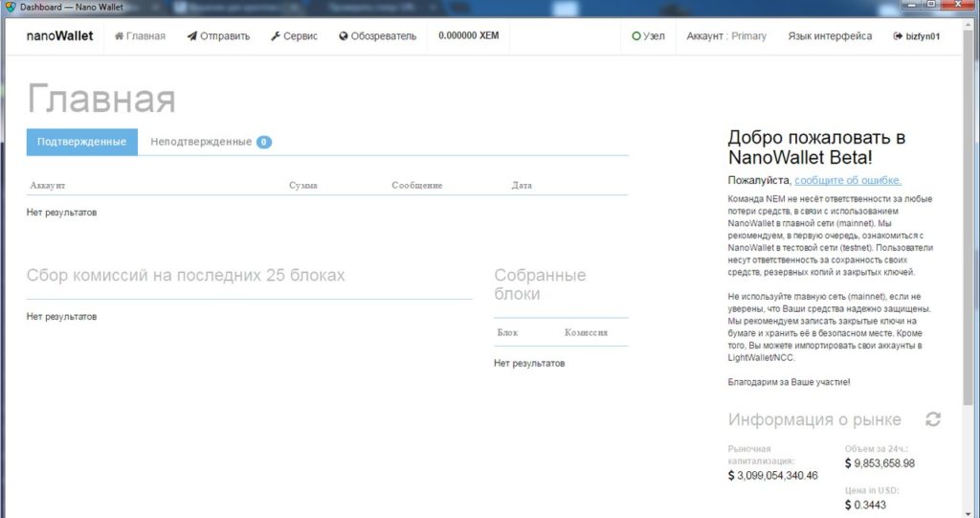The width and height of the screenshot is (980, 518).
Task: Open the Язык интерфейса language dropdown
Action: pyautogui.click(x=830, y=36)
